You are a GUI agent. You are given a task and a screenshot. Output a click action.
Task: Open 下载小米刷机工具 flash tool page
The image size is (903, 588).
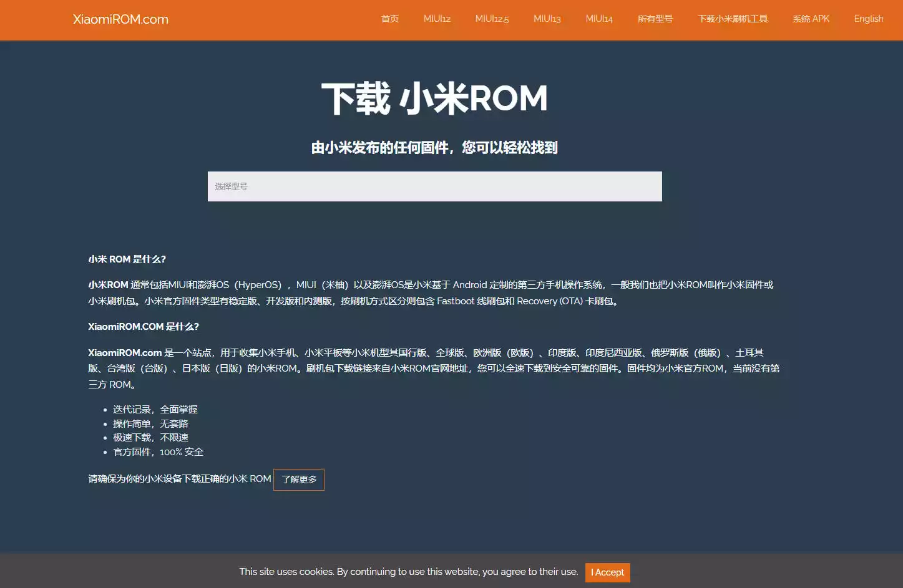tap(733, 19)
